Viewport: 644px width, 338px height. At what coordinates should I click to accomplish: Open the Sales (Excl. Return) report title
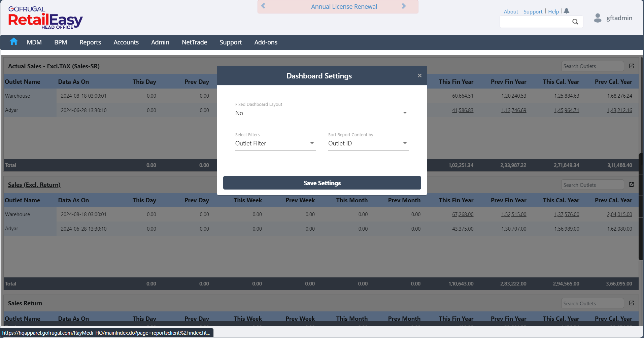(x=34, y=185)
